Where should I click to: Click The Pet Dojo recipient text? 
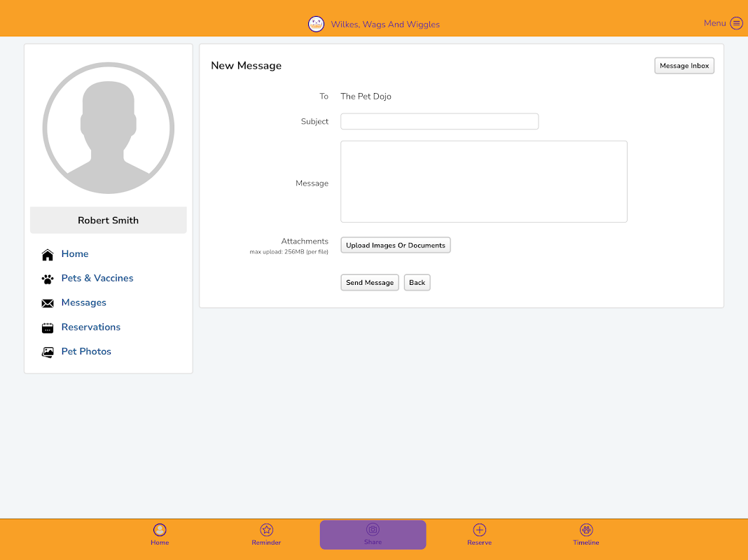[366, 97]
